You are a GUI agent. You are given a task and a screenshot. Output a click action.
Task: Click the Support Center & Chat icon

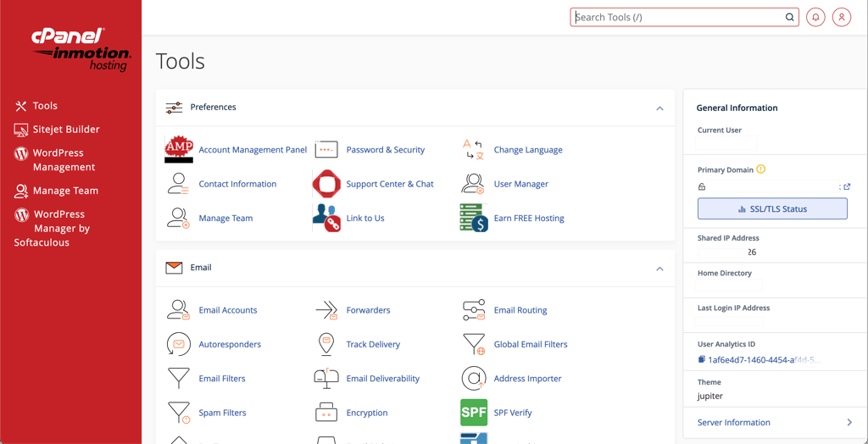326,184
